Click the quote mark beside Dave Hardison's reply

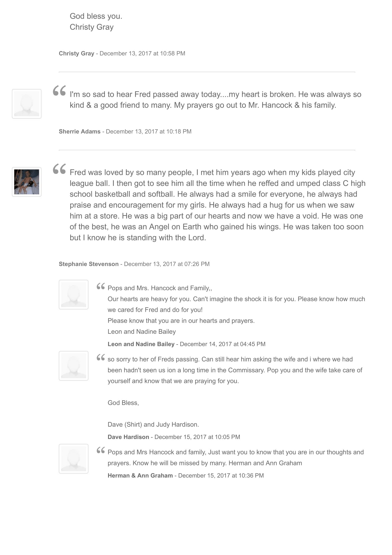pos(101,358)
